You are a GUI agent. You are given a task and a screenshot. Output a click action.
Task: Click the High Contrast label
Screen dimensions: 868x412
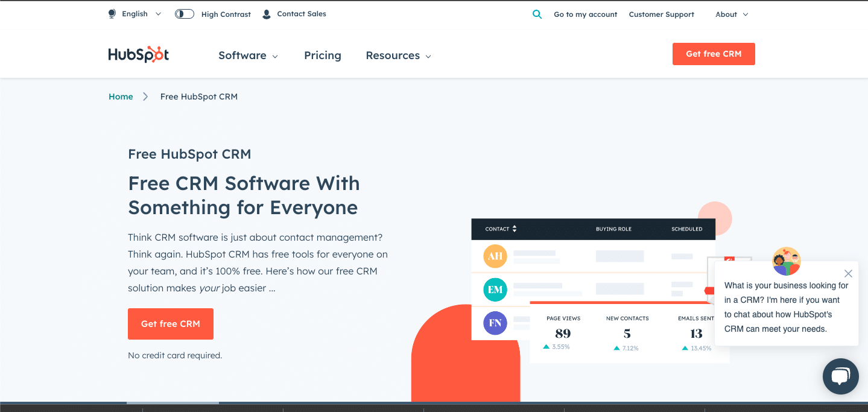(x=226, y=14)
